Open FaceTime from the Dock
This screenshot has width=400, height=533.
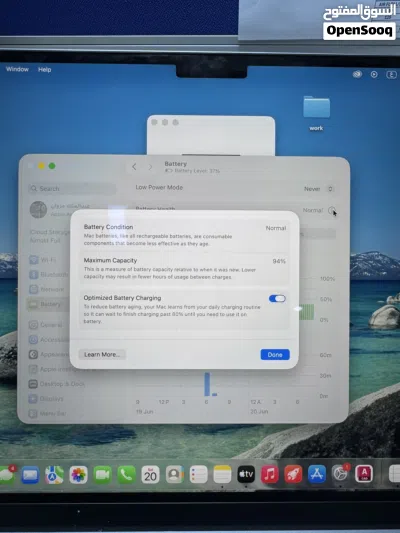102,475
